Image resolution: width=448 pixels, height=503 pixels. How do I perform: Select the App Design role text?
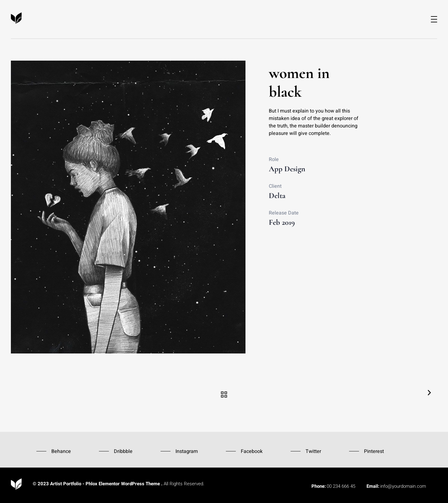tap(287, 169)
